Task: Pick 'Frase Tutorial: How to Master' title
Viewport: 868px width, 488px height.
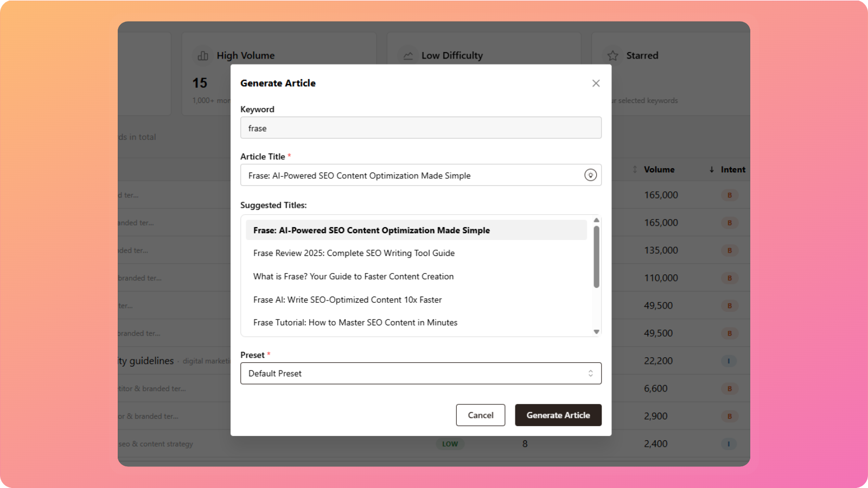Action: tap(355, 323)
